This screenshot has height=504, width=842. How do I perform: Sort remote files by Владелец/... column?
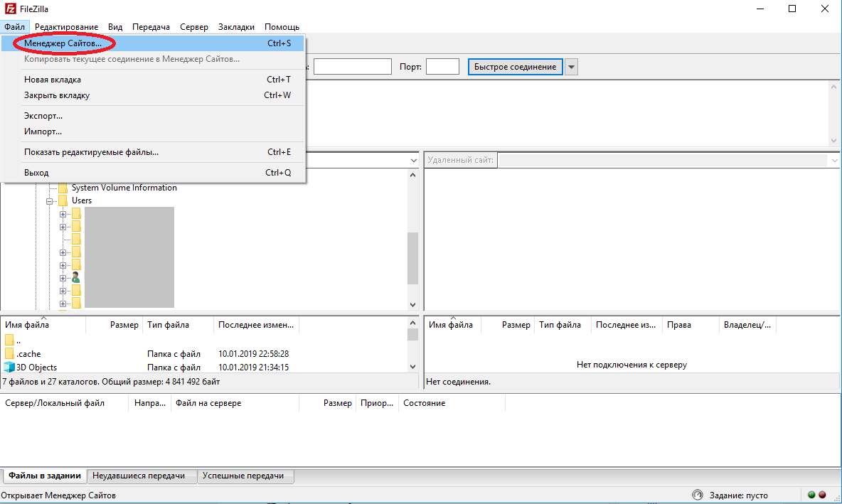[x=747, y=325]
